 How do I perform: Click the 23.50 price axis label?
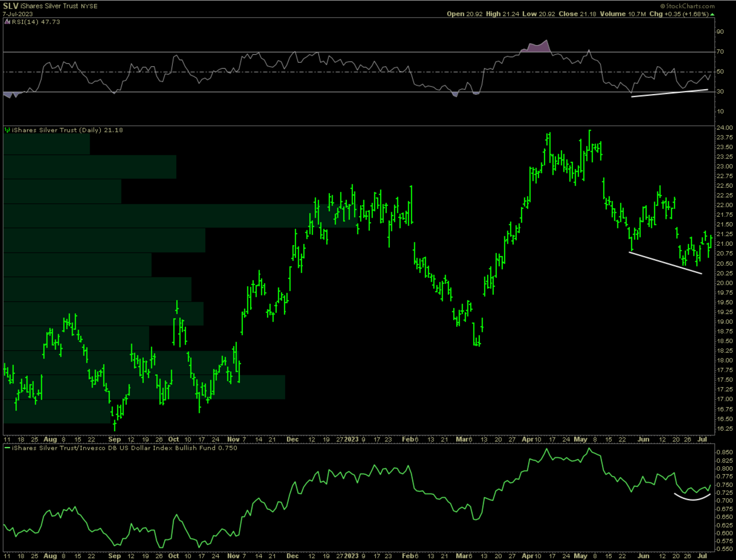725,147
